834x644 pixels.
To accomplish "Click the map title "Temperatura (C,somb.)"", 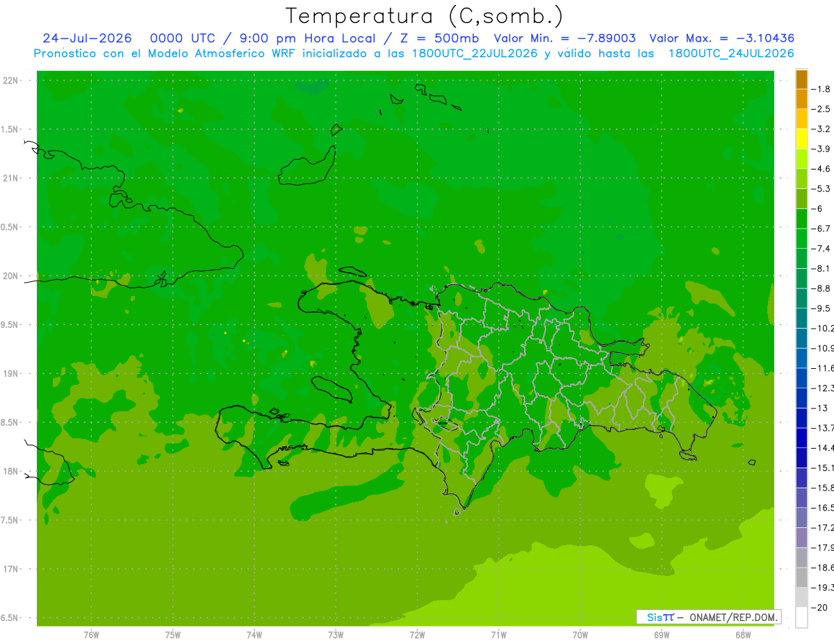I will click(424, 16).
